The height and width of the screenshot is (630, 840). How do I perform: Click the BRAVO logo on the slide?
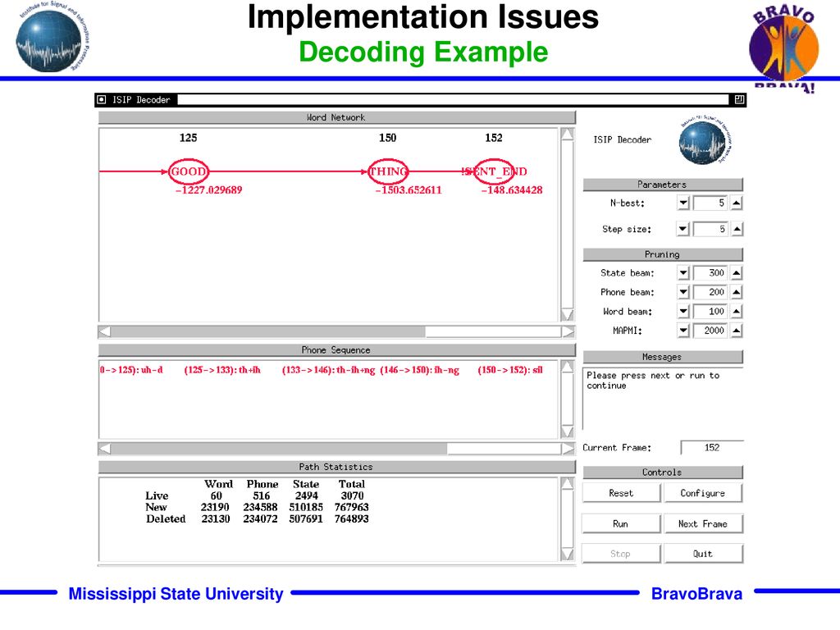[x=783, y=48]
